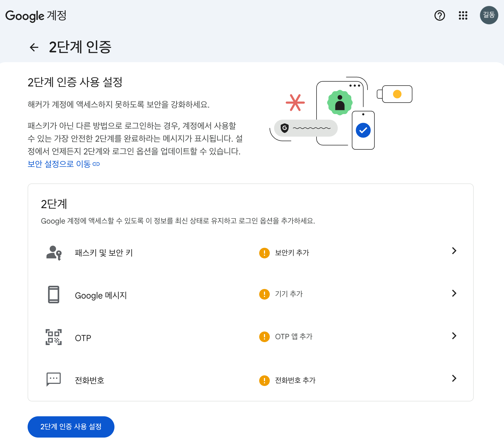Click the 2단계 인증 사용 설정 button
Viewport: 504px width, 445px height.
71,427
